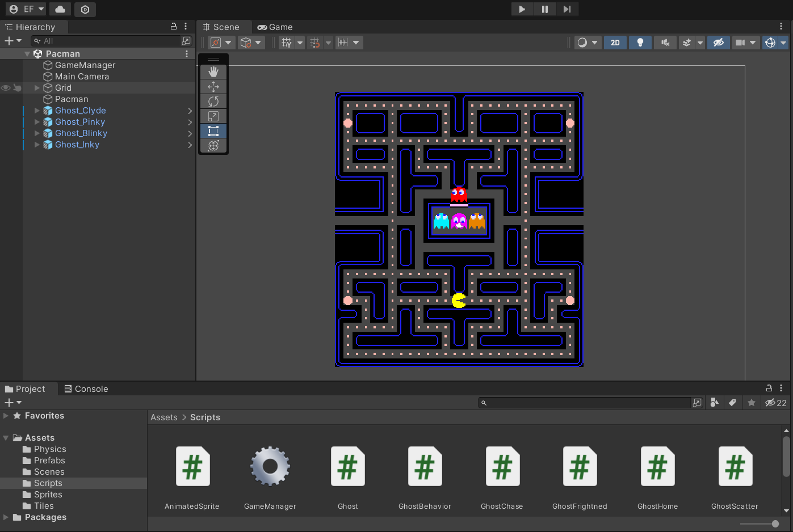Viewport: 793px width, 532px height.
Task: Open grid axis options dropdown arrow
Action: point(300,43)
